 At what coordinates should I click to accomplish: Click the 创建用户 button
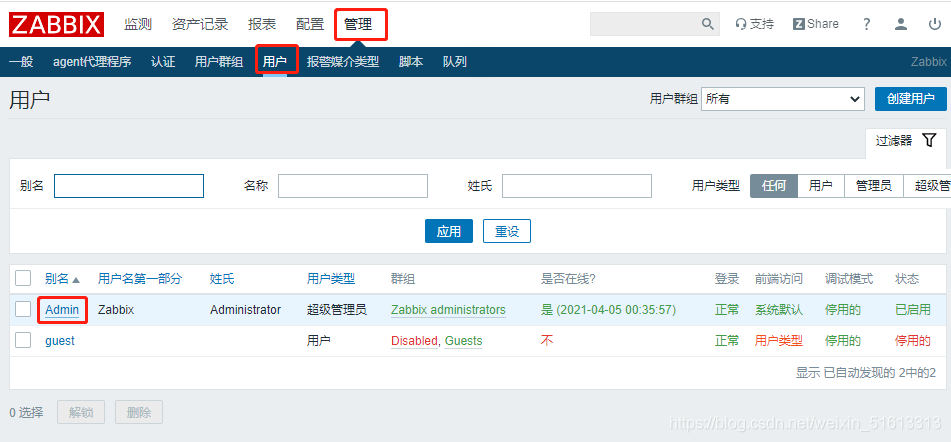(x=910, y=99)
